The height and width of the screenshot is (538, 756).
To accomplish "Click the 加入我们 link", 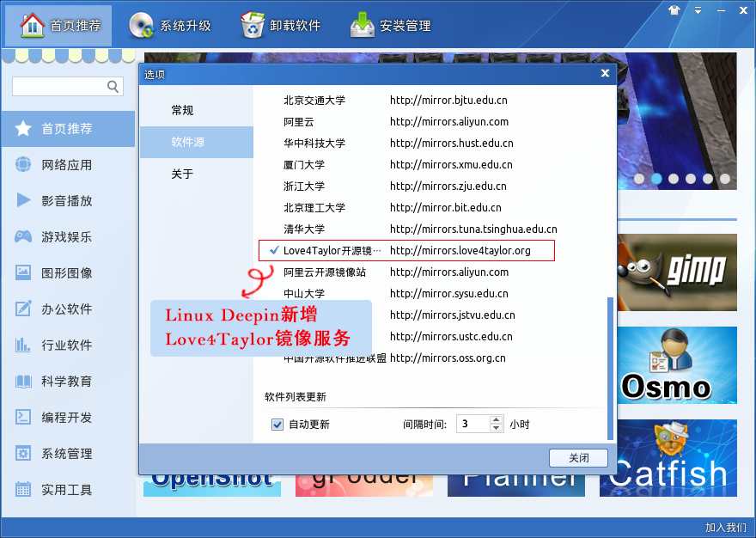I will (726, 528).
